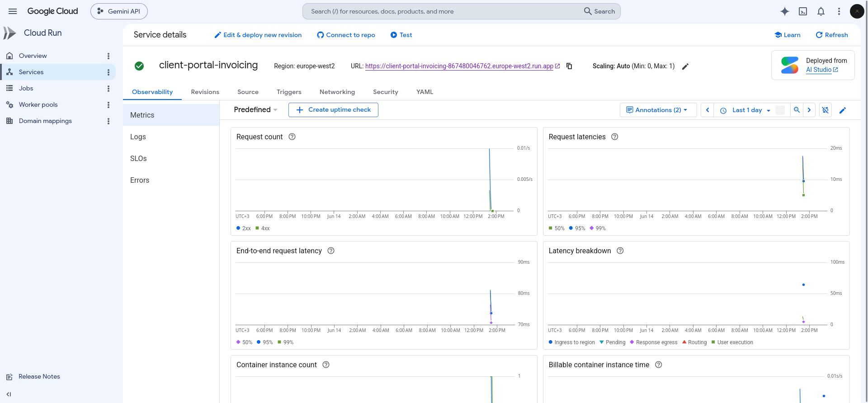Switch to the Security tab
Screen dimensions: 868x403
[x=386, y=92]
